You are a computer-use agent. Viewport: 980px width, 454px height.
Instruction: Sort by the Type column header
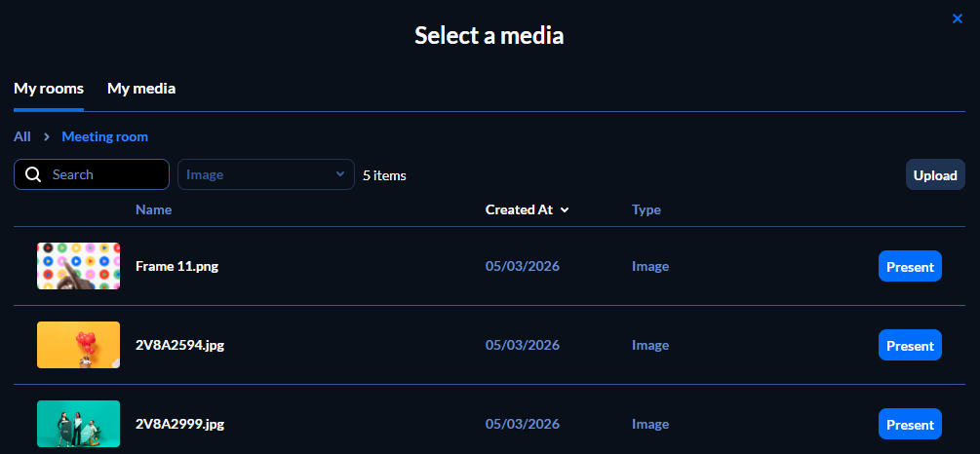pyautogui.click(x=646, y=209)
